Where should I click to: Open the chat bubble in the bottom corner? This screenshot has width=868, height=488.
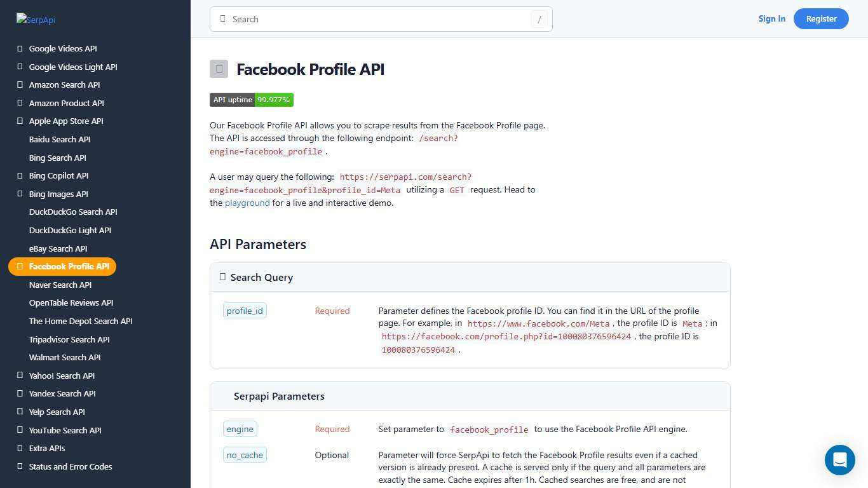click(x=839, y=459)
